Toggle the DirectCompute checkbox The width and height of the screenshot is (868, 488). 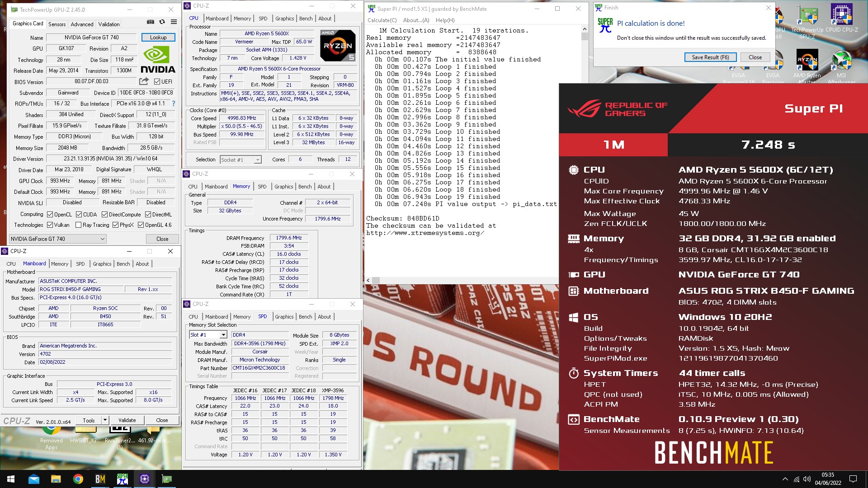pos(104,215)
